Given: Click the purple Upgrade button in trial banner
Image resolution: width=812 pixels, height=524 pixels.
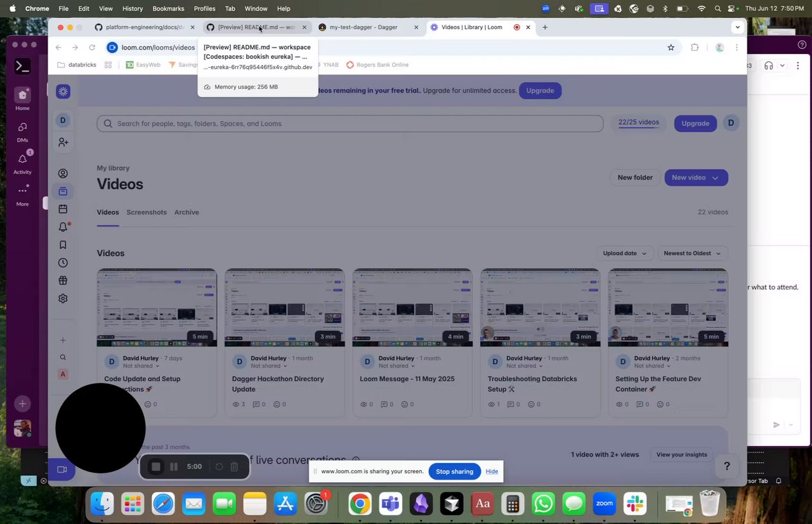Looking at the screenshot, I should (540, 91).
